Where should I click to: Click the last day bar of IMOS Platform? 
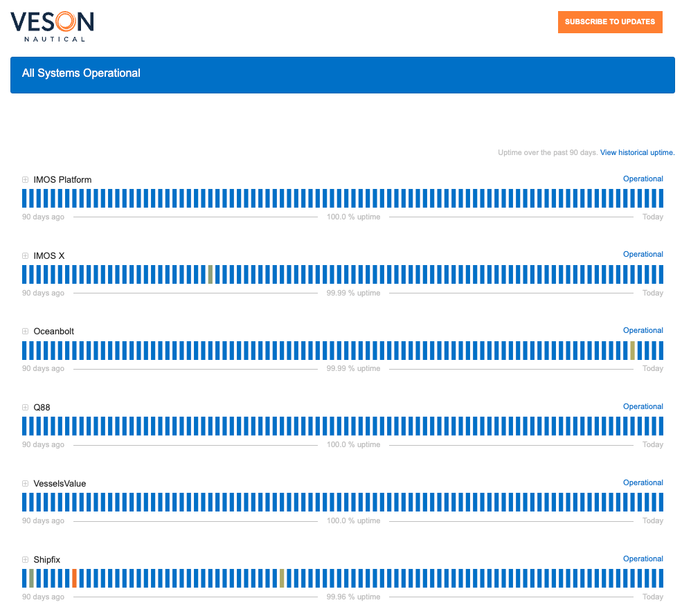tap(661, 199)
